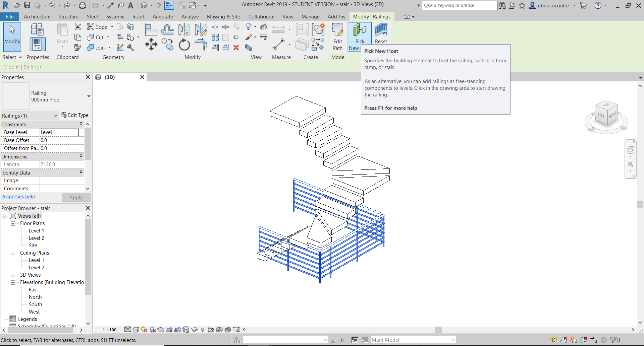Viewport: 644px width, 346px height.
Task: Click the Apply button
Action: click(76, 197)
